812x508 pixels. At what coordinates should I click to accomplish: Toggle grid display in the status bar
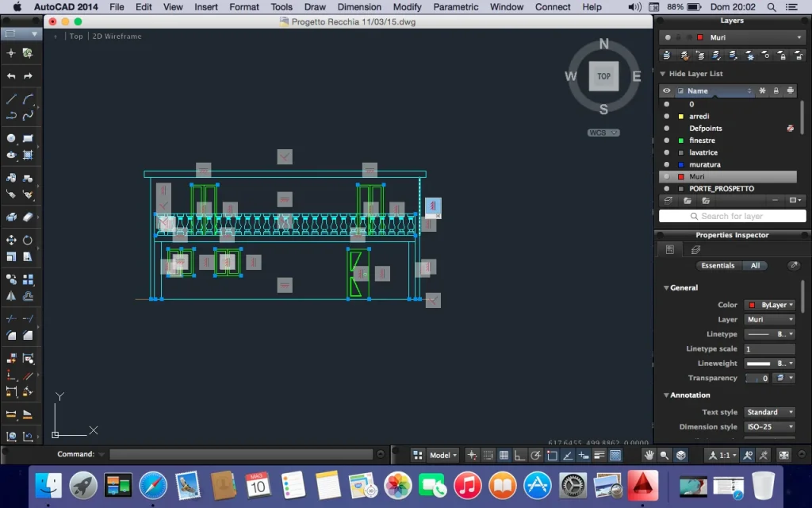pos(488,455)
